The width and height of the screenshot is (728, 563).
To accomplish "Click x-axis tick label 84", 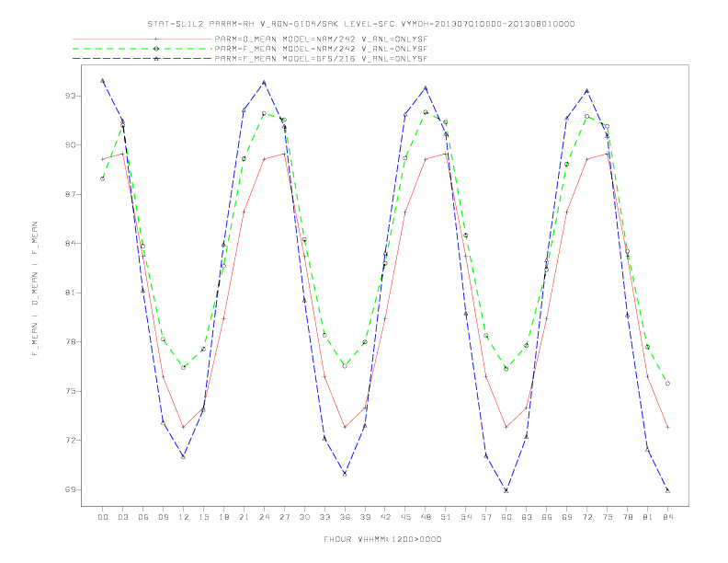I will click(x=667, y=517).
